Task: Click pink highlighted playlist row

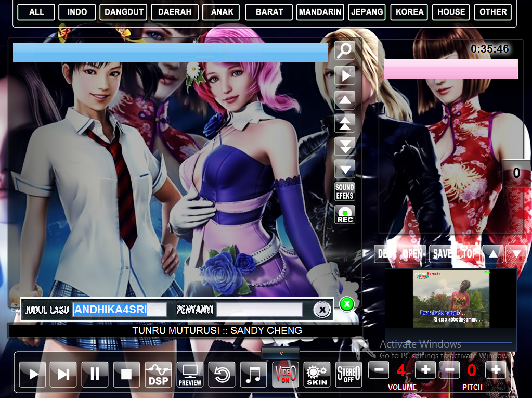Action: [450, 69]
